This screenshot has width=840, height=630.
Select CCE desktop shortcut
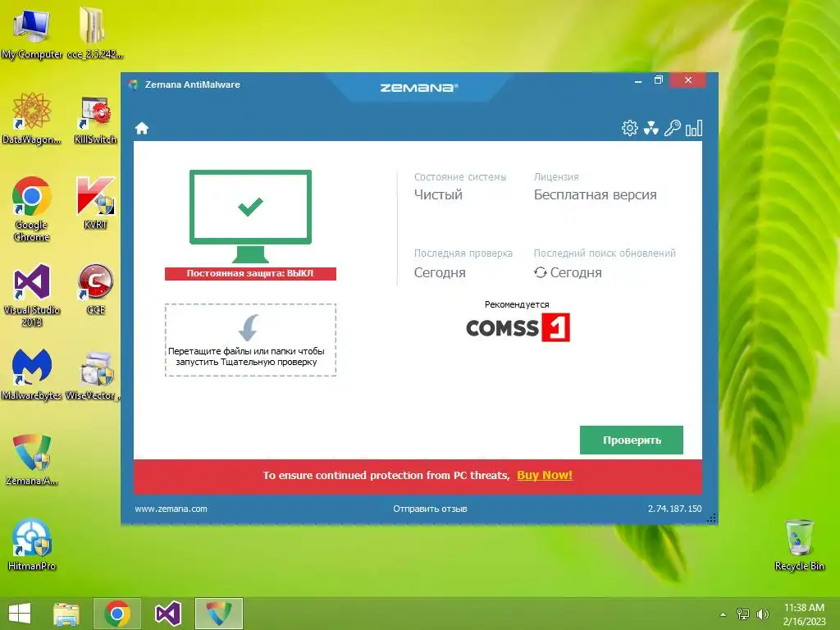click(95, 289)
